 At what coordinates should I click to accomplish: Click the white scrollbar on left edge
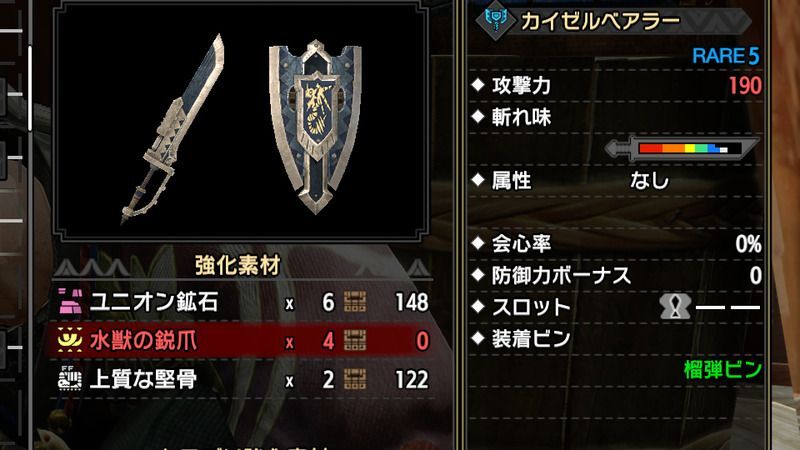tap(30, 89)
